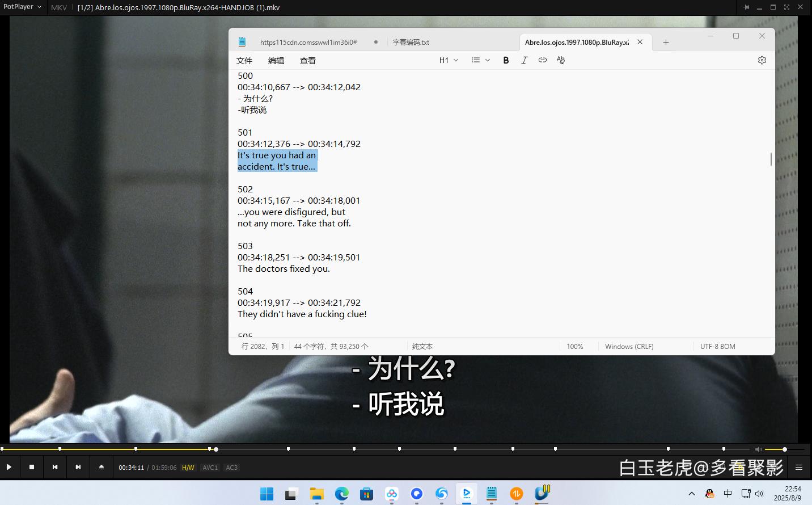812x505 pixels.
Task: Open the list style dropdown
Action: coord(480,60)
